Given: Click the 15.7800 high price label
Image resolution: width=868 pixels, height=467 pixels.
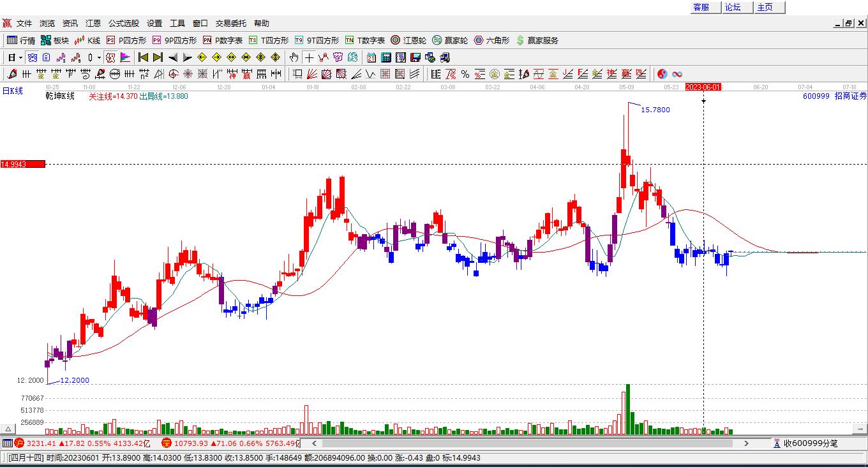Looking at the screenshot, I should tap(655, 110).
